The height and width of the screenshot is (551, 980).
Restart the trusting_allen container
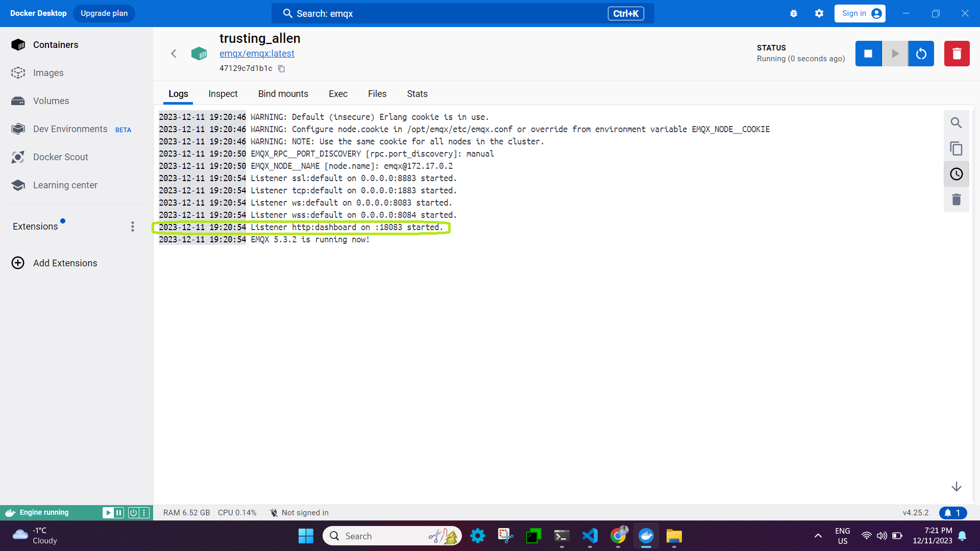921,54
